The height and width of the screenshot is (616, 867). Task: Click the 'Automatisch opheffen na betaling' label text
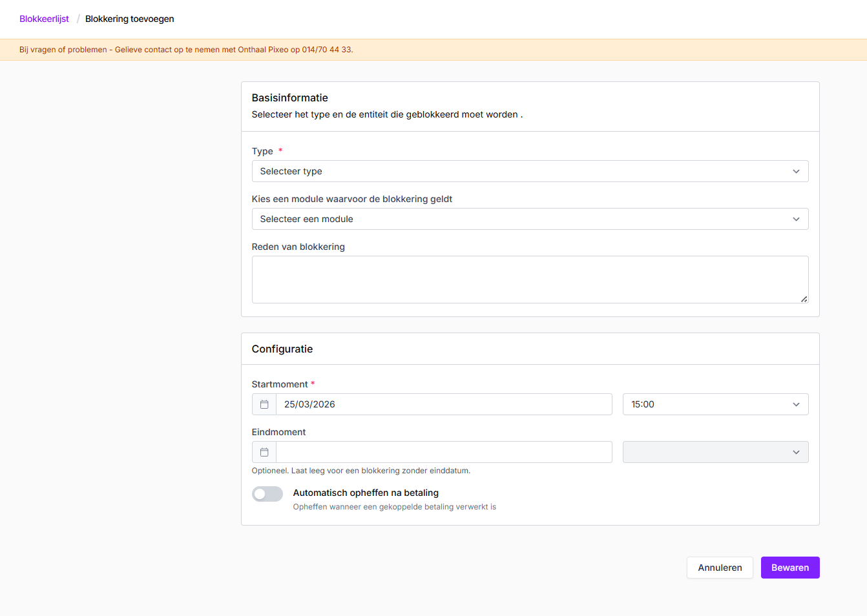(x=366, y=493)
